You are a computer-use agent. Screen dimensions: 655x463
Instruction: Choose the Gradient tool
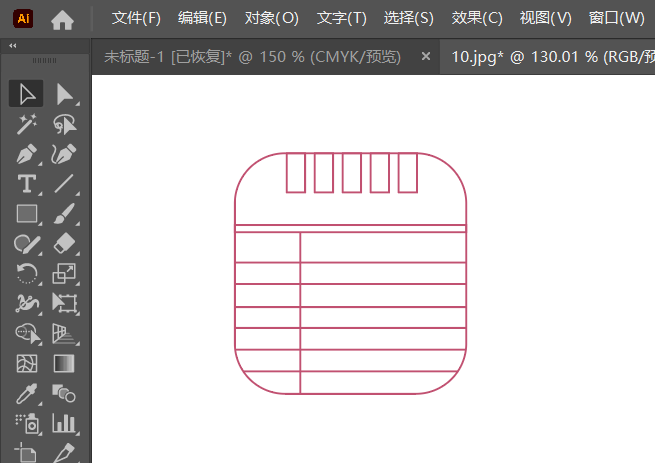64,364
